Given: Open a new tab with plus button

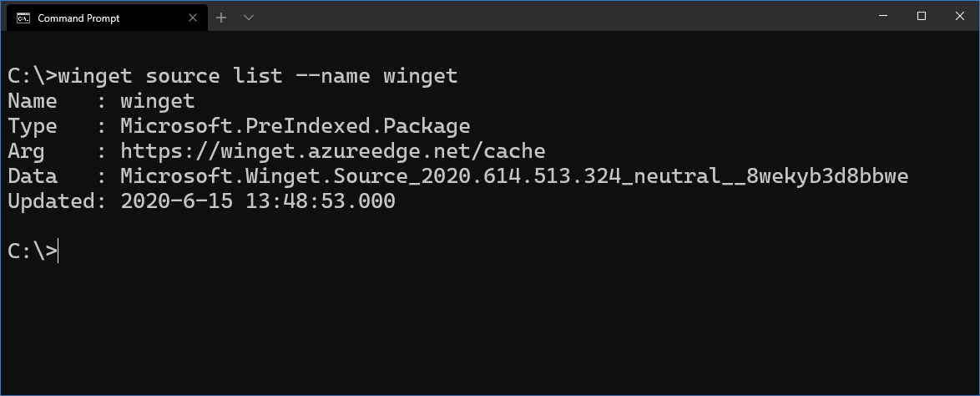Looking at the screenshot, I should click(220, 18).
